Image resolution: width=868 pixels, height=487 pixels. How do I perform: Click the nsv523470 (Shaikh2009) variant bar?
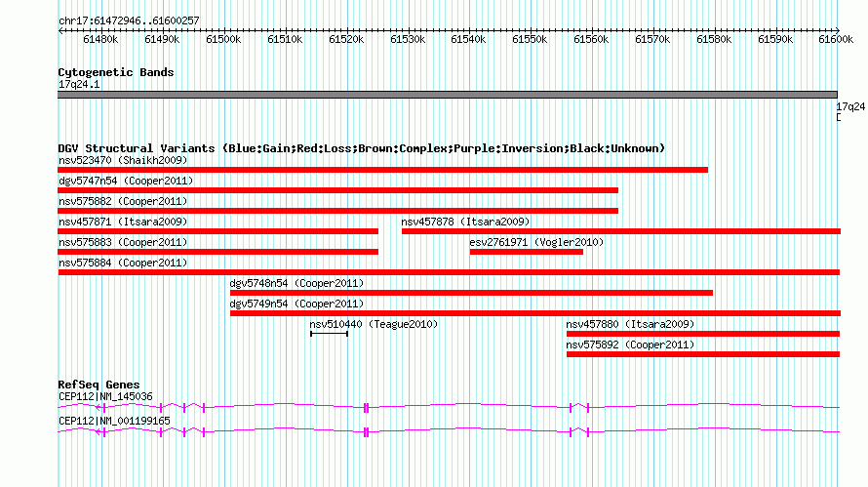[383, 170]
